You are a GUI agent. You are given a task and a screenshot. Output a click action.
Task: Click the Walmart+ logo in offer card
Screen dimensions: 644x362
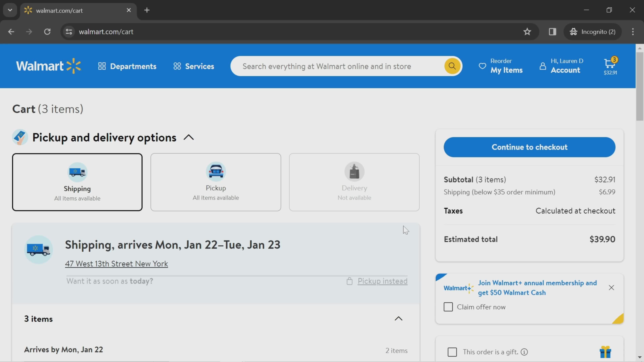tap(459, 288)
